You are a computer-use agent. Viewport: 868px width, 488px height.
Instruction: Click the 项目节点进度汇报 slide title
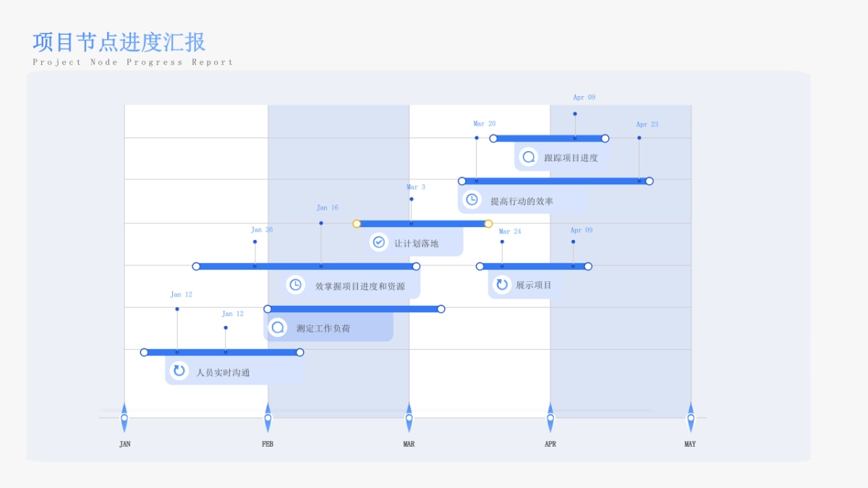(x=119, y=42)
